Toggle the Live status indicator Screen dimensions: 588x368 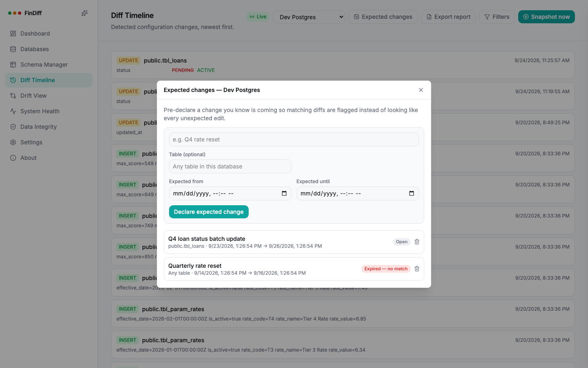tap(258, 17)
